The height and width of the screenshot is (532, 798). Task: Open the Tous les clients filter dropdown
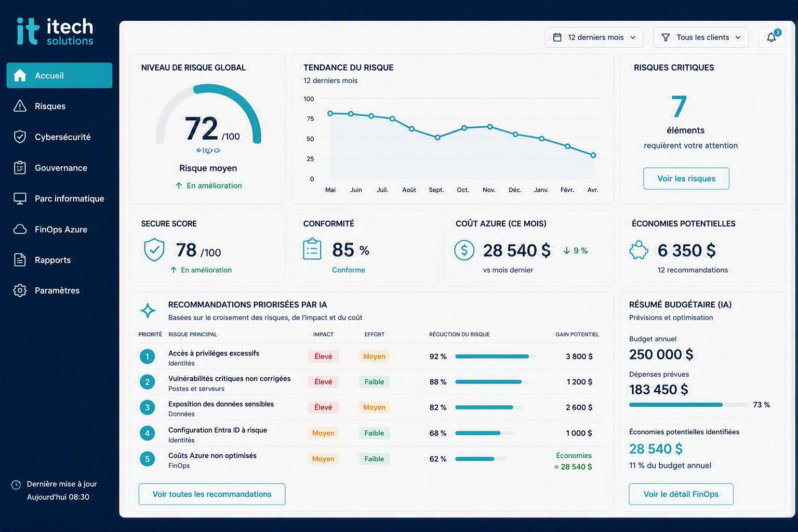(700, 37)
